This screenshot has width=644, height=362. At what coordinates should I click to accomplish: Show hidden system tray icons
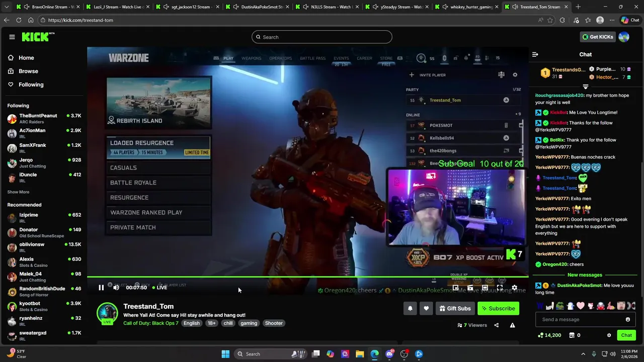point(583,354)
